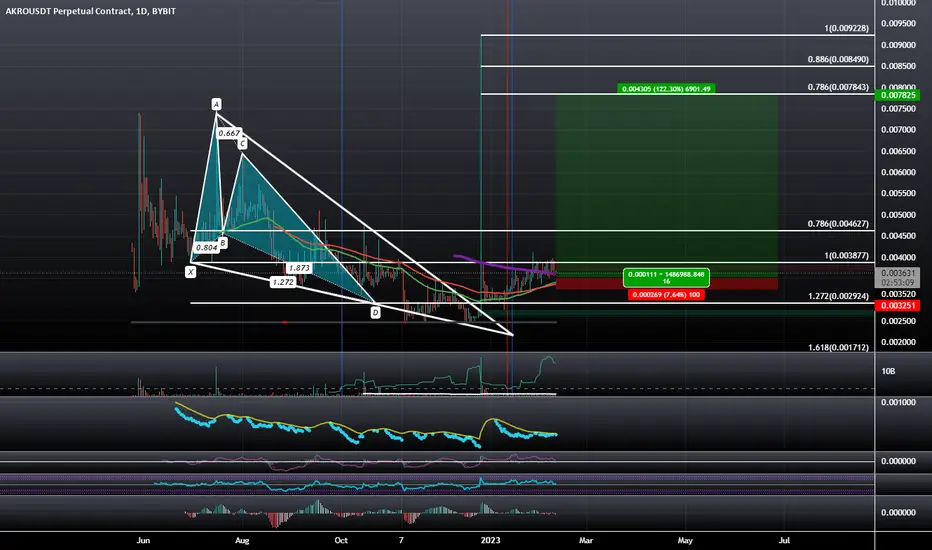Click the 0.002000 price axis label
Screen dimensions: 932x550
point(898,342)
